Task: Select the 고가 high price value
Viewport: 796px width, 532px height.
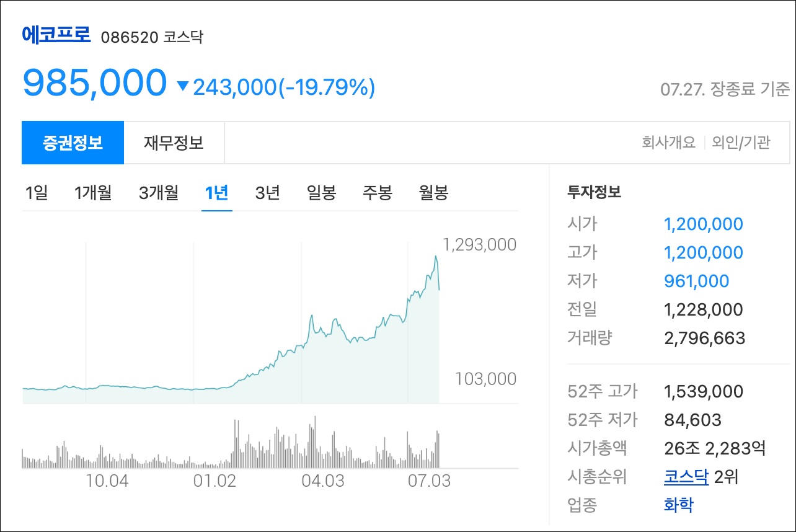Action: click(x=704, y=252)
